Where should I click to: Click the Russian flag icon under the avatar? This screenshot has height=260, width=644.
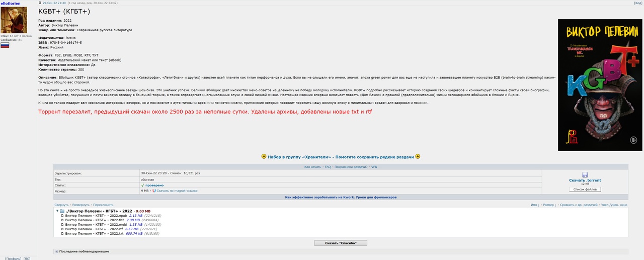[5, 45]
